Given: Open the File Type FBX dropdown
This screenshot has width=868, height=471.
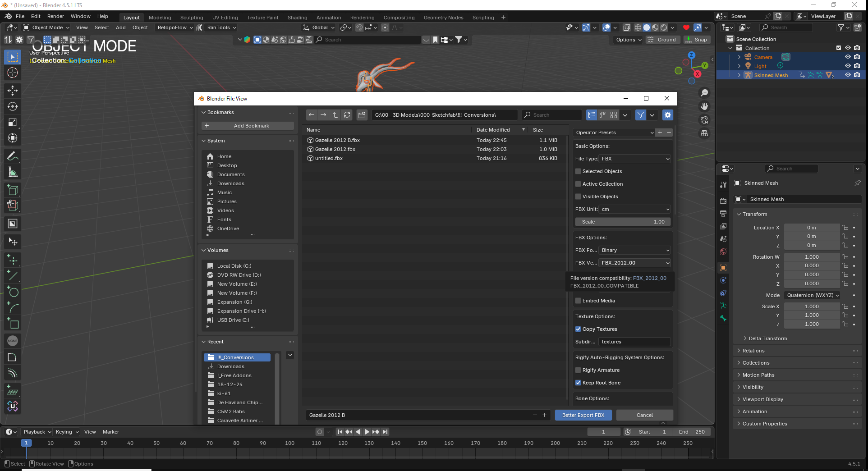Looking at the screenshot, I should coord(635,159).
